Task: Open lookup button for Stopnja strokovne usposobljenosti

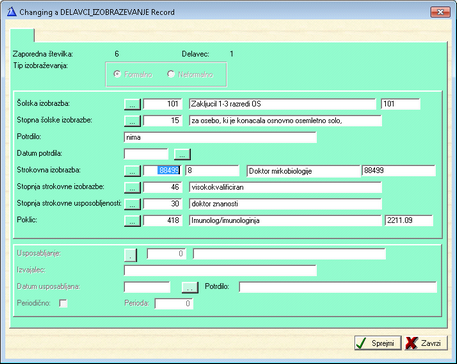Action: click(132, 204)
